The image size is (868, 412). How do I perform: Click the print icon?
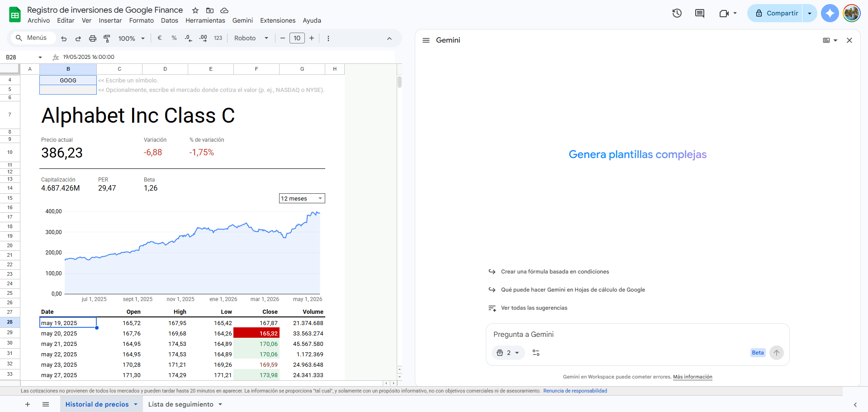pyautogui.click(x=93, y=38)
